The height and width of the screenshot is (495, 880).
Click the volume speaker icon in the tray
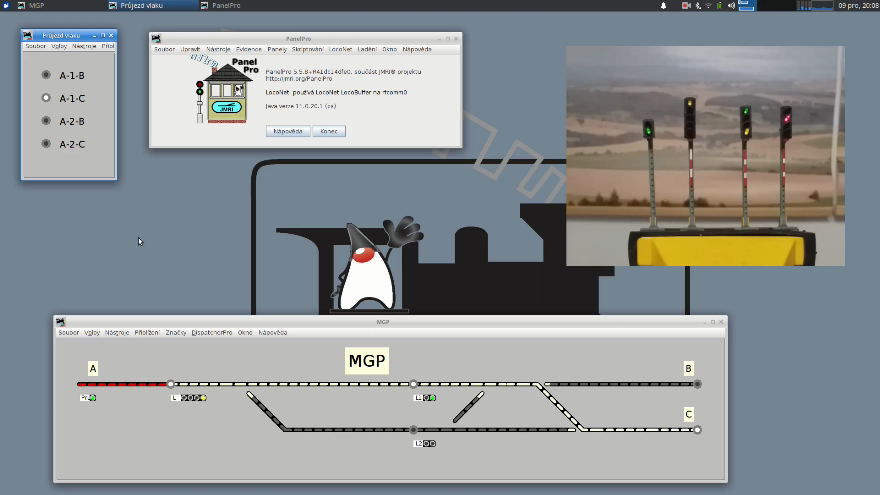(731, 6)
